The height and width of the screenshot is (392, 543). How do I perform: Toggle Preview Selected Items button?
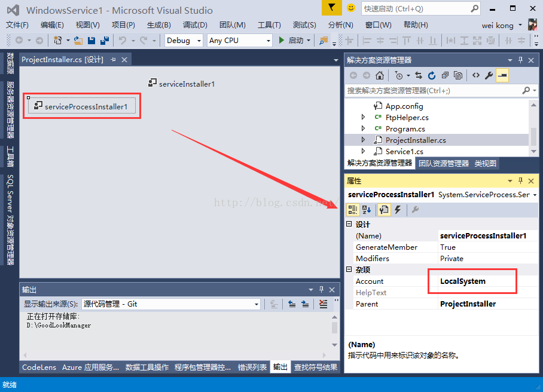click(502, 75)
